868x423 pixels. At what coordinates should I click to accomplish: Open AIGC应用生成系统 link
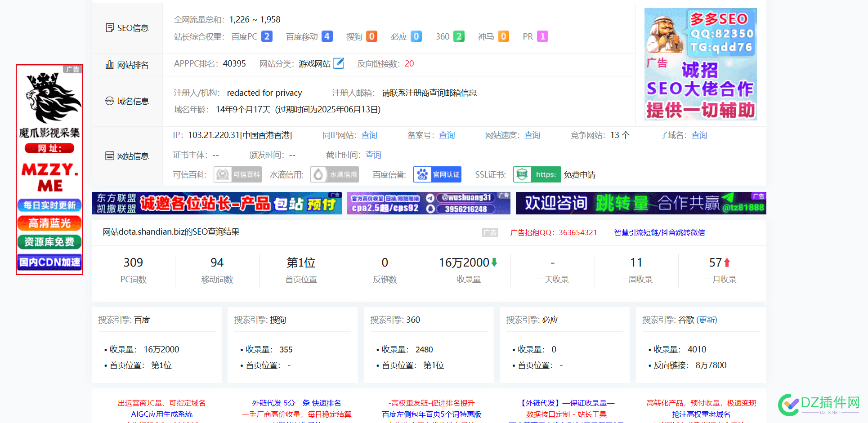161,414
